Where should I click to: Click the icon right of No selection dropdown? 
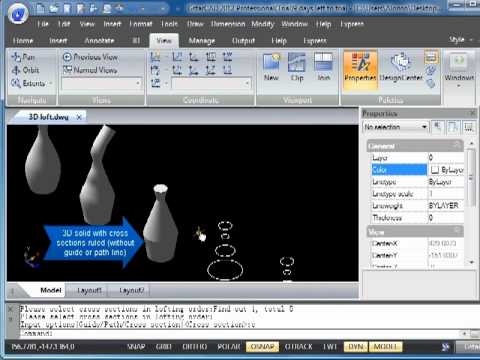(x=438, y=127)
